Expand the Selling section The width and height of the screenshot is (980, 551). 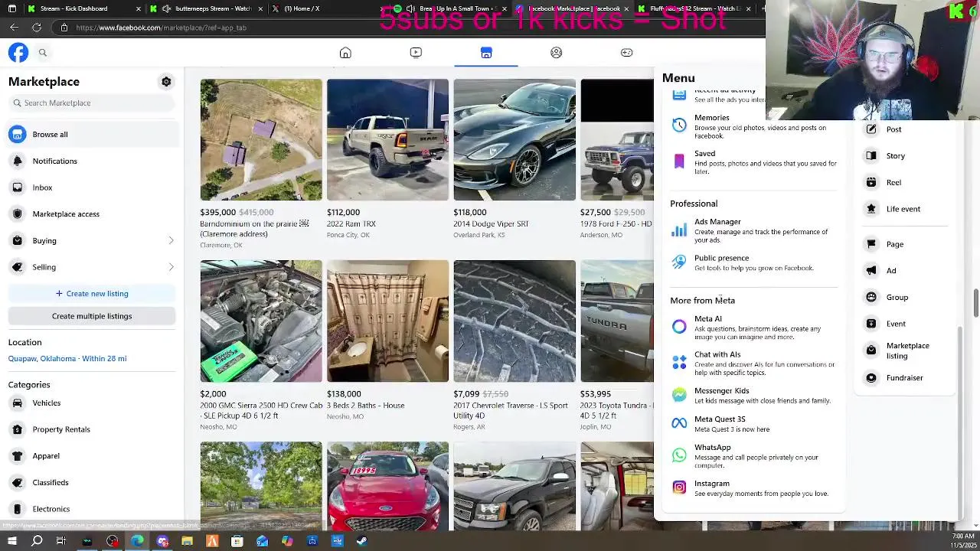click(x=92, y=267)
